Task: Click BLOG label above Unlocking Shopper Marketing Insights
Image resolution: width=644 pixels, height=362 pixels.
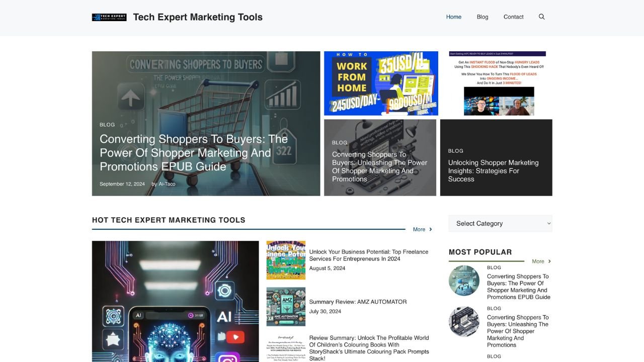Action: 456,151
